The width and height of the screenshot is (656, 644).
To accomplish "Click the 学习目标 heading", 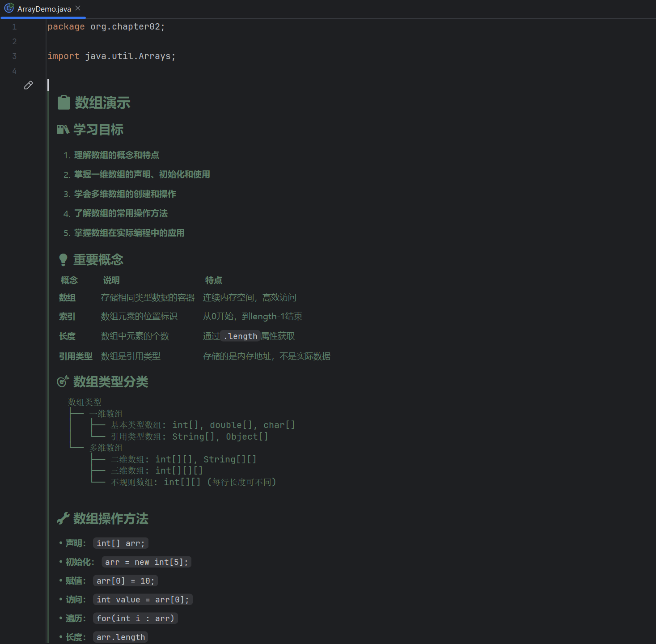I will click(98, 130).
